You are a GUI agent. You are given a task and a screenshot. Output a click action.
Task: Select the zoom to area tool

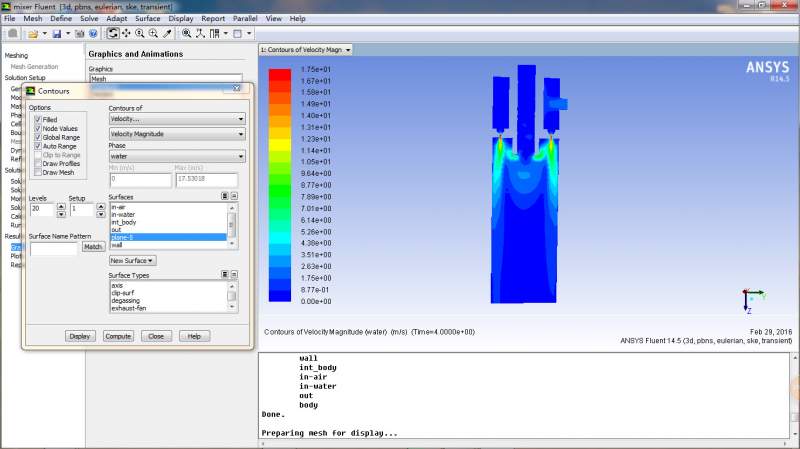pyautogui.click(x=153, y=34)
